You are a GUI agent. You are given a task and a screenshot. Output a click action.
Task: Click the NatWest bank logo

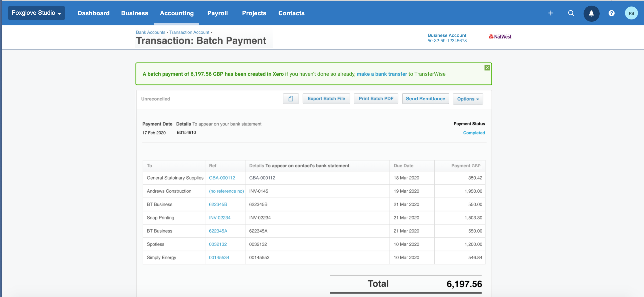(x=500, y=37)
